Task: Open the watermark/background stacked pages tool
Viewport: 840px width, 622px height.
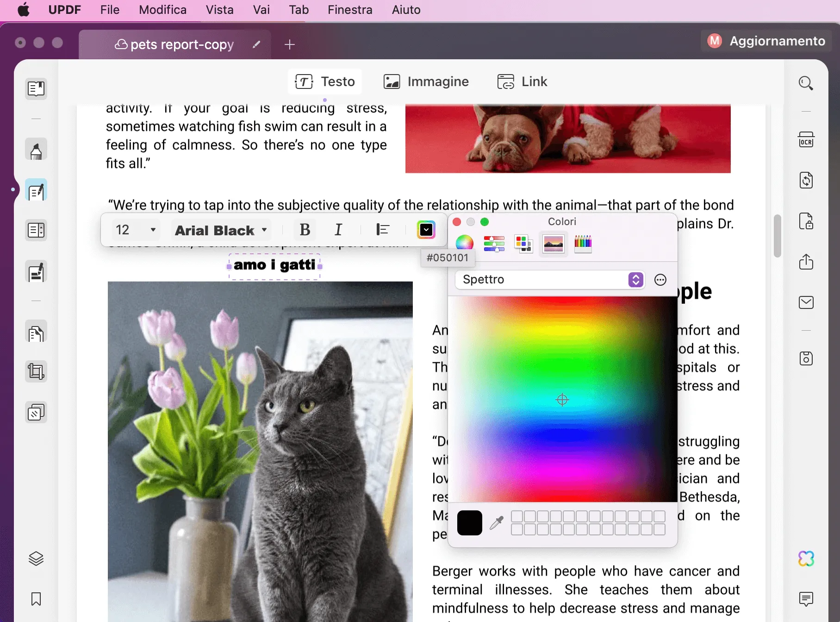Action: pos(36,412)
